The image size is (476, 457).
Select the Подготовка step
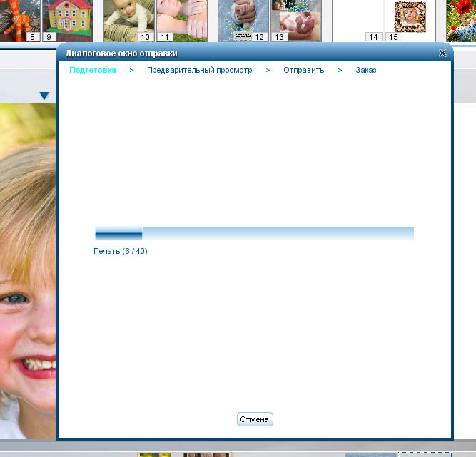93,70
